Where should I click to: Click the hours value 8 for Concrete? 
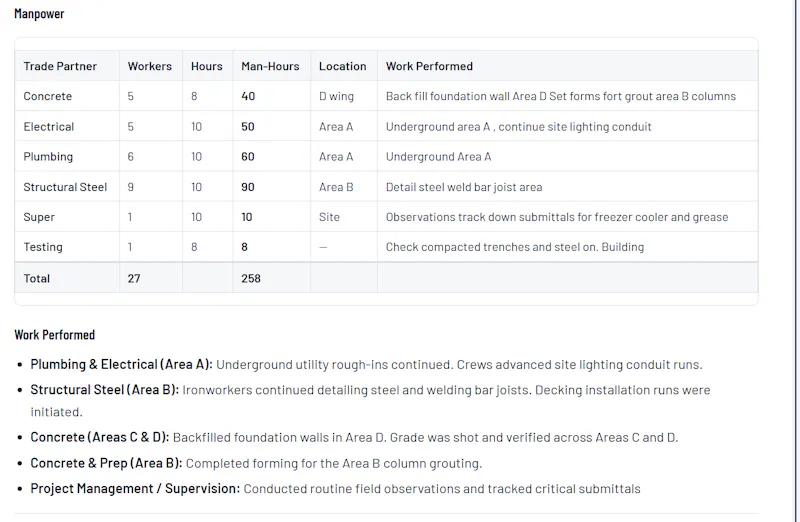(194, 96)
